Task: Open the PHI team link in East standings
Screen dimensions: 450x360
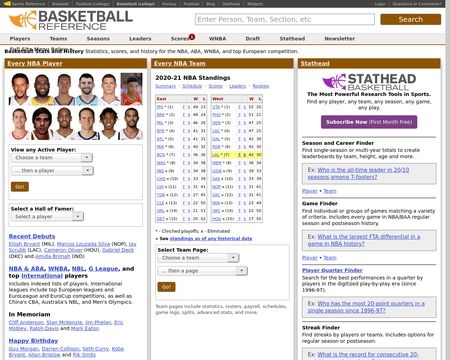Action: [160, 107]
